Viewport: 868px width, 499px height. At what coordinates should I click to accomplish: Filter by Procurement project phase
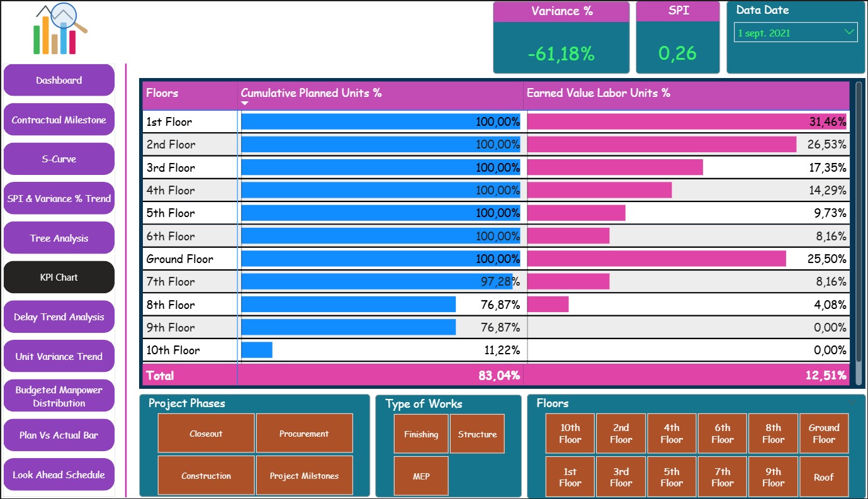coord(304,434)
